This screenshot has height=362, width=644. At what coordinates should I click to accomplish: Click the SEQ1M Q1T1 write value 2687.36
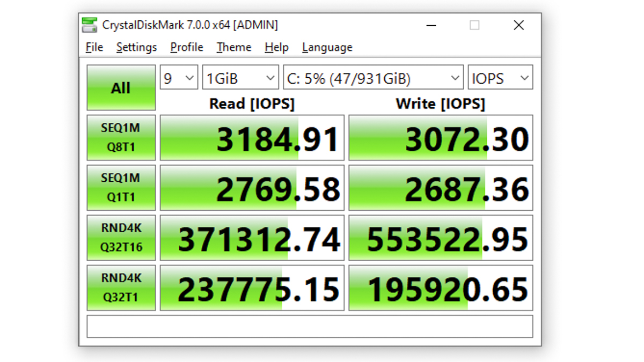pos(441,187)
